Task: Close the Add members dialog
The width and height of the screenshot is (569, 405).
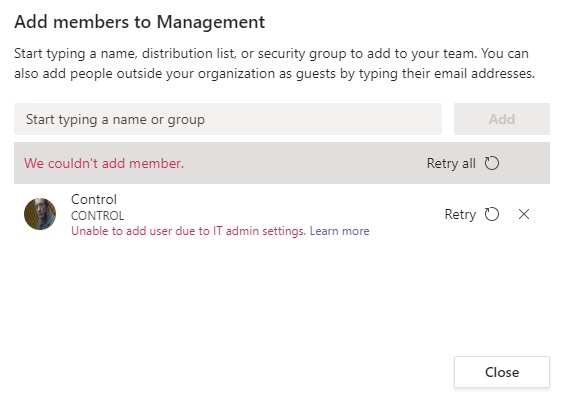Action: [x=502, y=372]
